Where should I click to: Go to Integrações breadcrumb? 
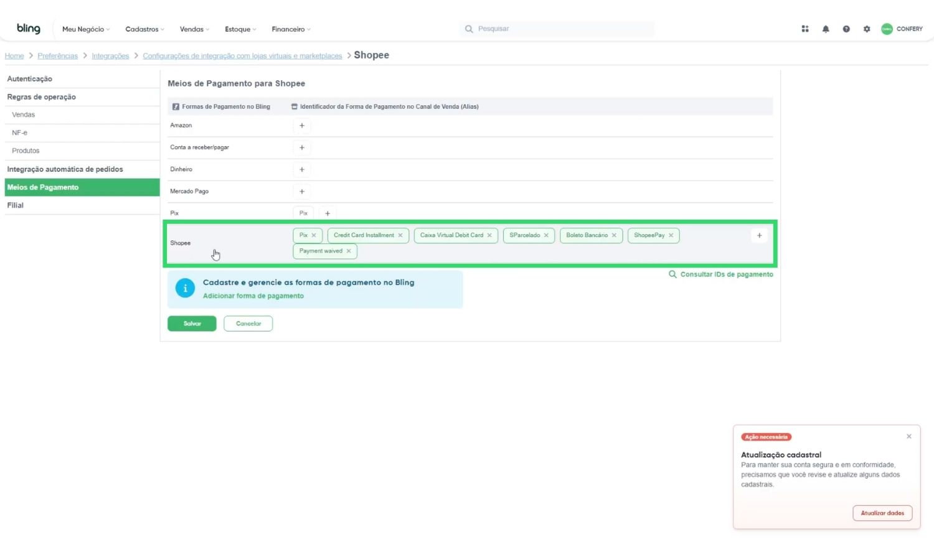click(x=110, y=56)
